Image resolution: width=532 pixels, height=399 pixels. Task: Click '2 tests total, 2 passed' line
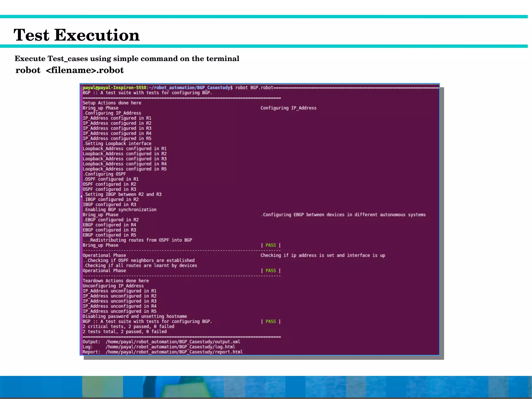tap(124, 332)
